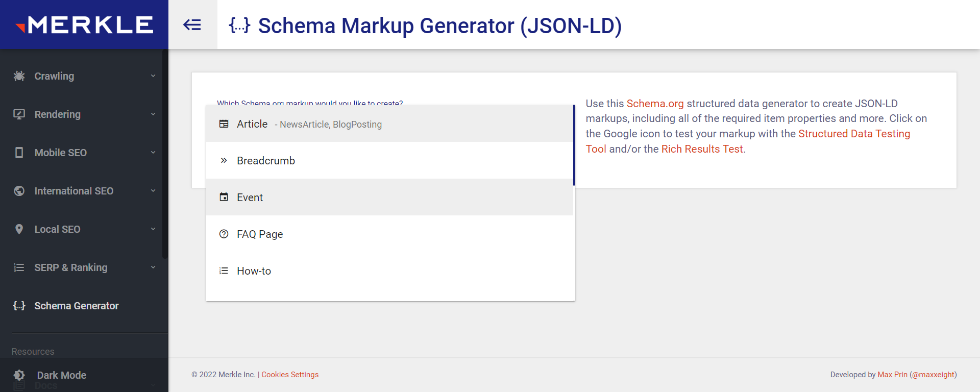The width and height of the screenshot is (980, 392).
Task: Expand the Local SEO chevron
Action: pyautogui.click(x=153, y=229)
